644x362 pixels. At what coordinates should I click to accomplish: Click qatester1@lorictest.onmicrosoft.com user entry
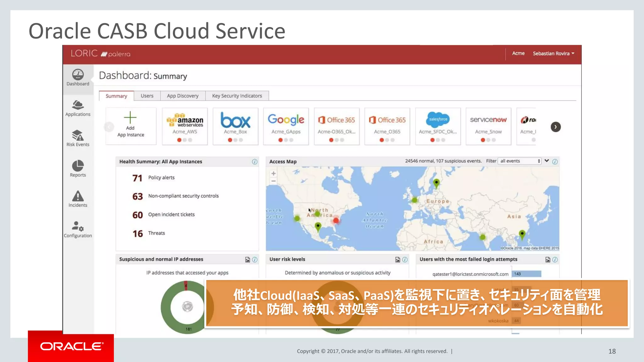(x=470, y=274)
